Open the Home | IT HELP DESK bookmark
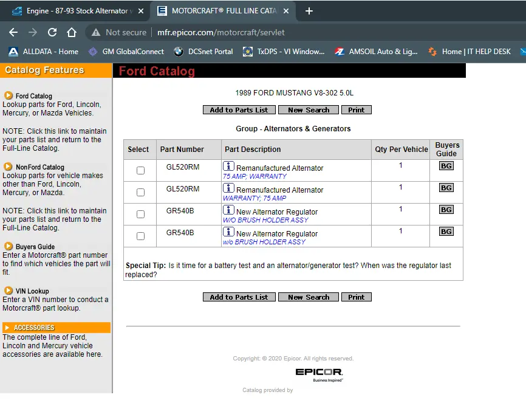 (x=470, y=52)
